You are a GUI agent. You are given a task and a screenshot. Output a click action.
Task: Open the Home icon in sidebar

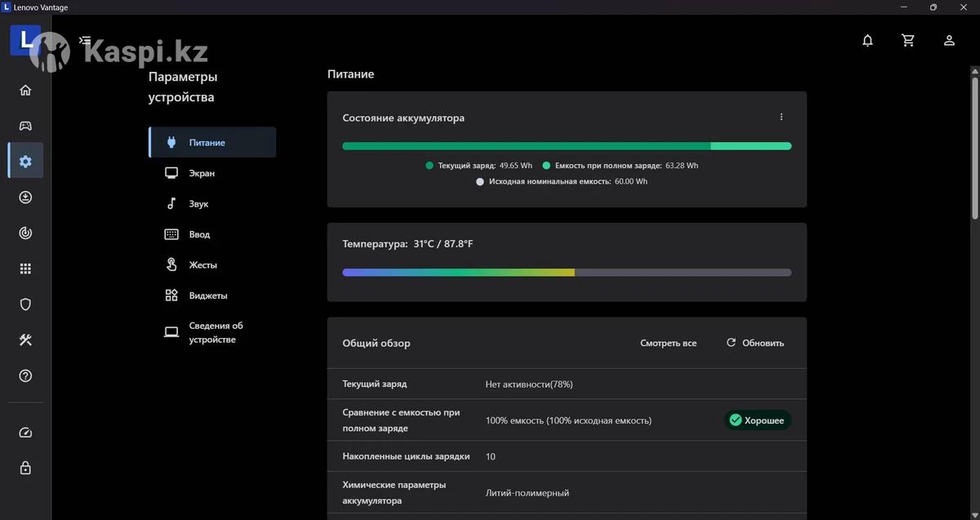click(25, 90)
